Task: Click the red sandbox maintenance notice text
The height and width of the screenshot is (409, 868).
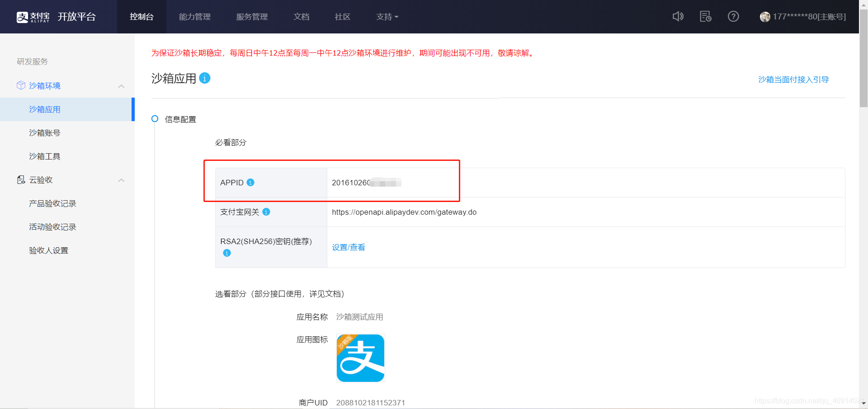Action: pos(343,53)
